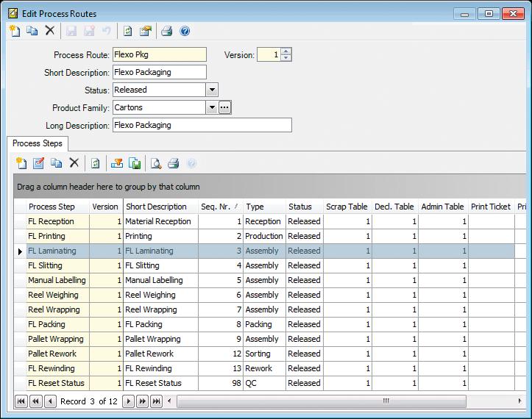This screenshot has width=532, height=419.
Task: Click the Refresh icon in Process Steps toolbar
Action: [96, 163]
